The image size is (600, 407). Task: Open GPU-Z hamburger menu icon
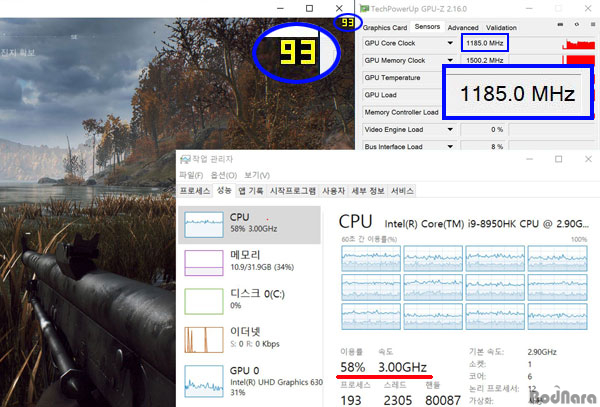593,24
